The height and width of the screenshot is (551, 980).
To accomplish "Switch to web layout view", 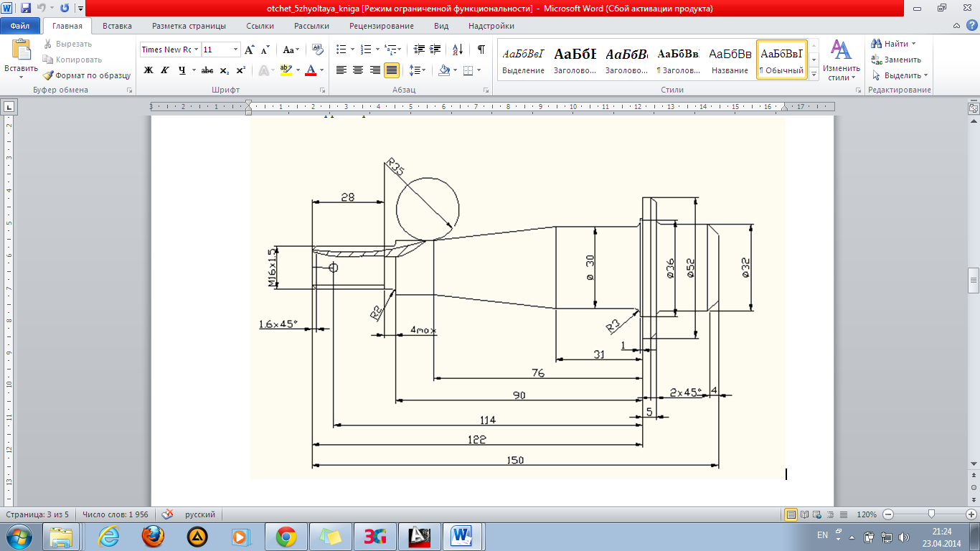I will click(x=816, y=514).
